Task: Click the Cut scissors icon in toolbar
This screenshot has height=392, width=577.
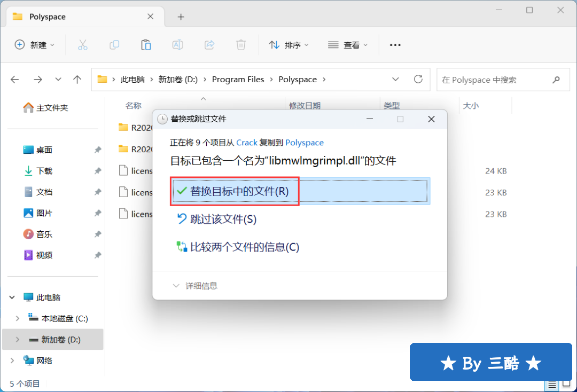Action: pos(83,45)
